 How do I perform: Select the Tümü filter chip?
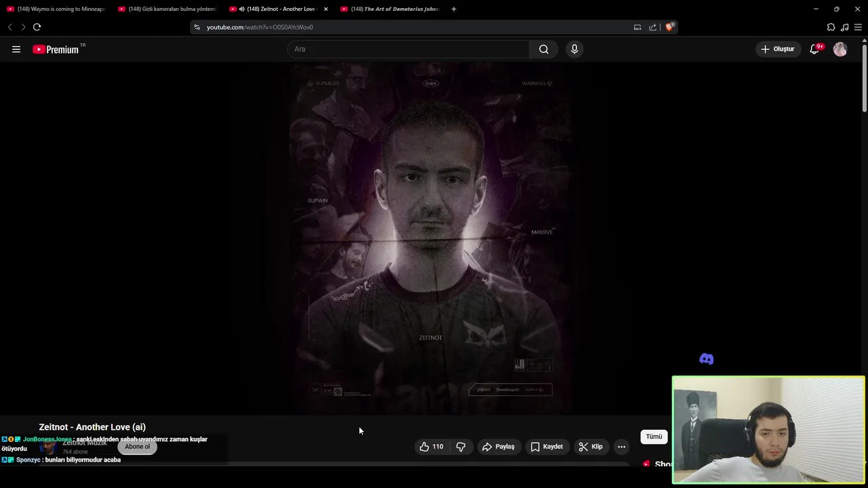click(654, 436)
